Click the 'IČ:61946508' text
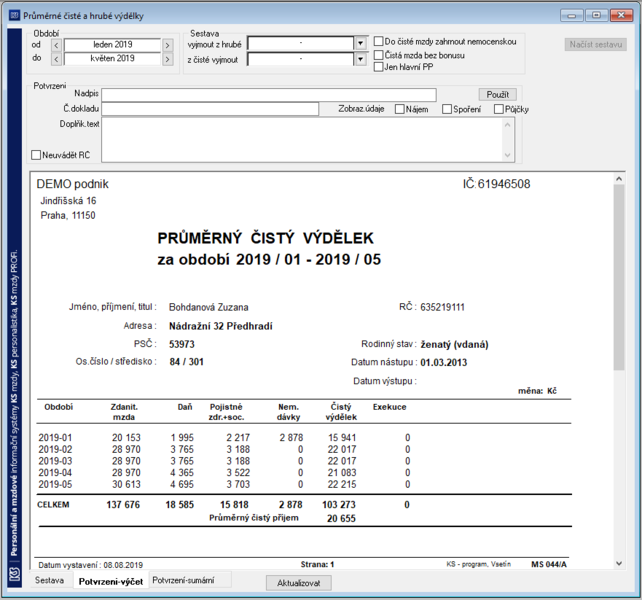642x600 pixels. pos(497,184)
